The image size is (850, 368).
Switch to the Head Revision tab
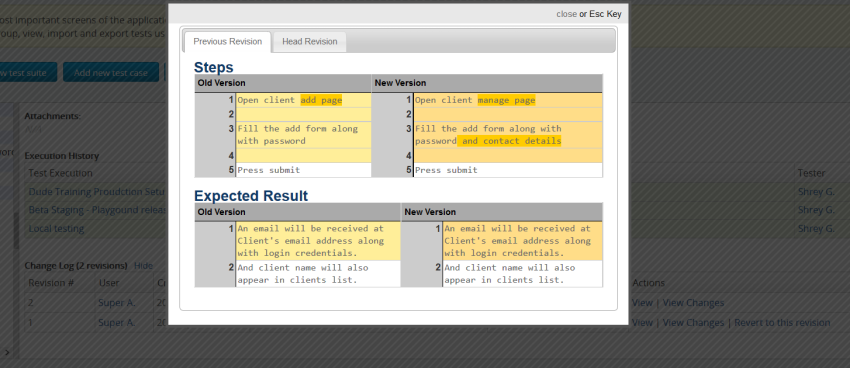pos(310,42)
